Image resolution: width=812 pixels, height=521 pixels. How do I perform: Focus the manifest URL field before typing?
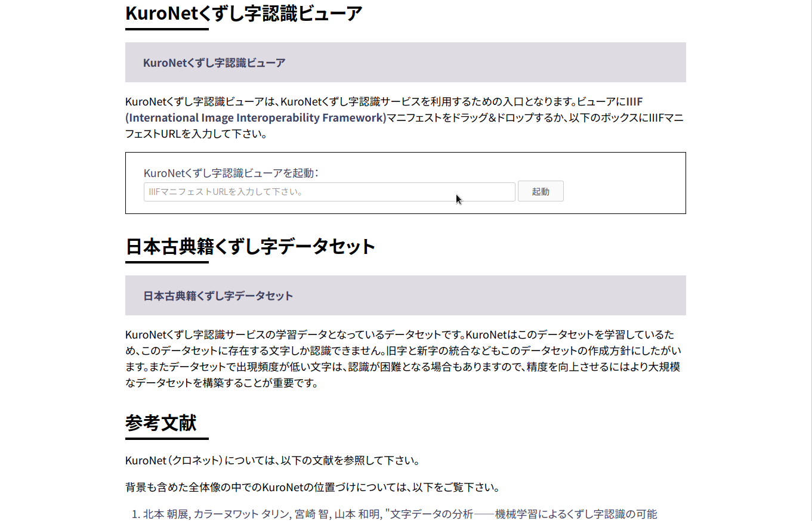click(328, 191)
